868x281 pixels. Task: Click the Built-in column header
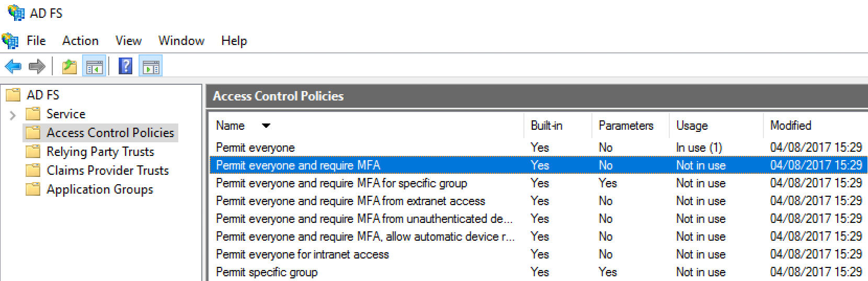click(x=546, y=126)
